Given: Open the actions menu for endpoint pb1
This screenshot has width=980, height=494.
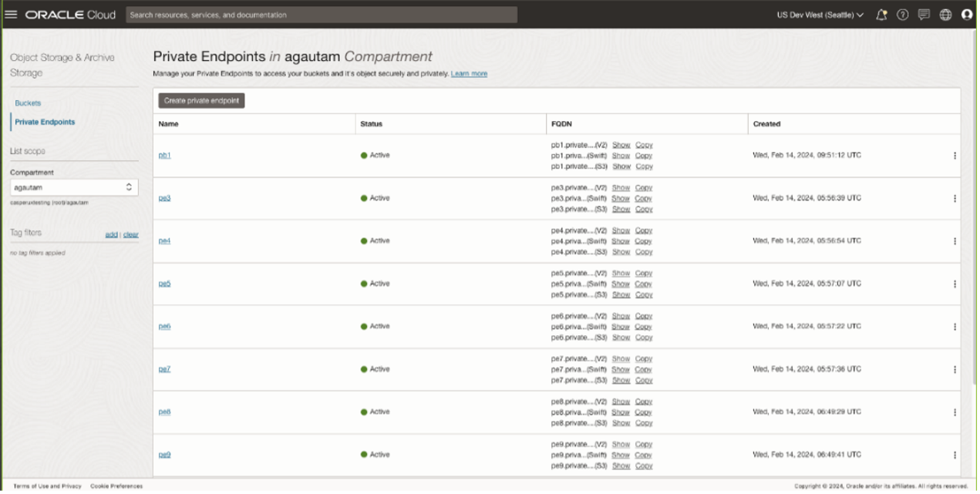Looking at the screenshot, I should pyautogui.click(x=955, y=155).
